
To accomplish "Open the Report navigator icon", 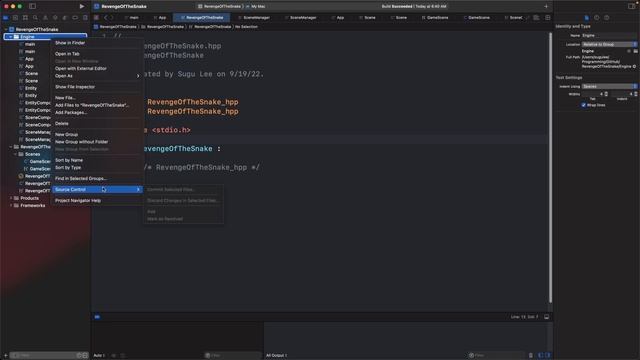I will 85,18.
